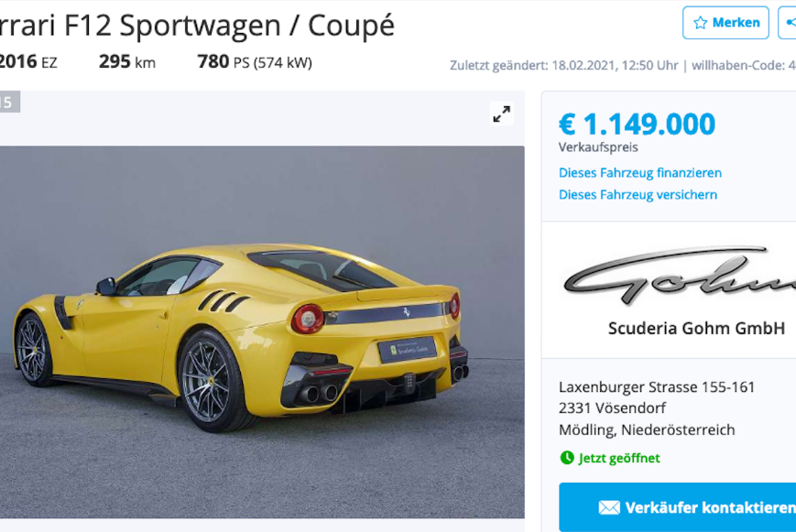Screen dimensions: 796x532
Task: Click the yellow Ferrari main photo
Action: (x=262, y=332)
